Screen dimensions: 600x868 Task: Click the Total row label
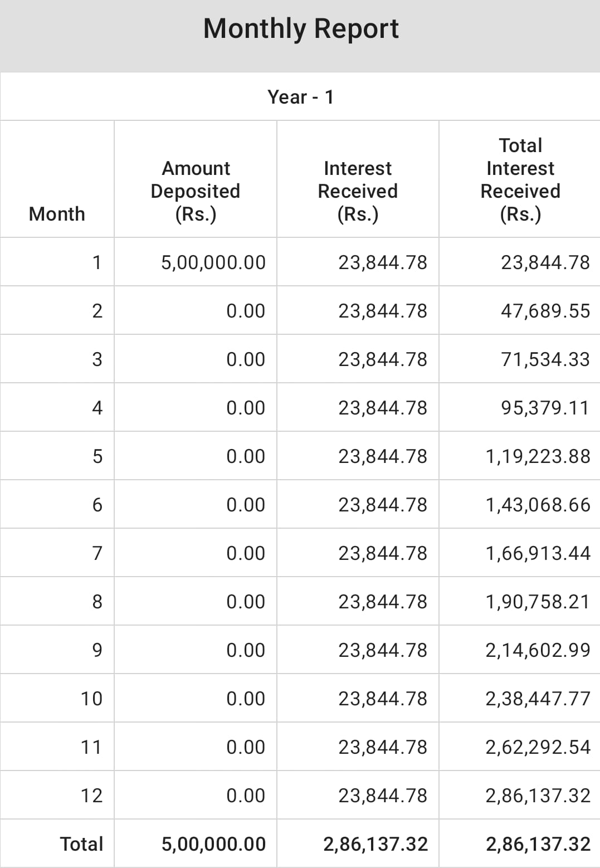tap(81, 844)
